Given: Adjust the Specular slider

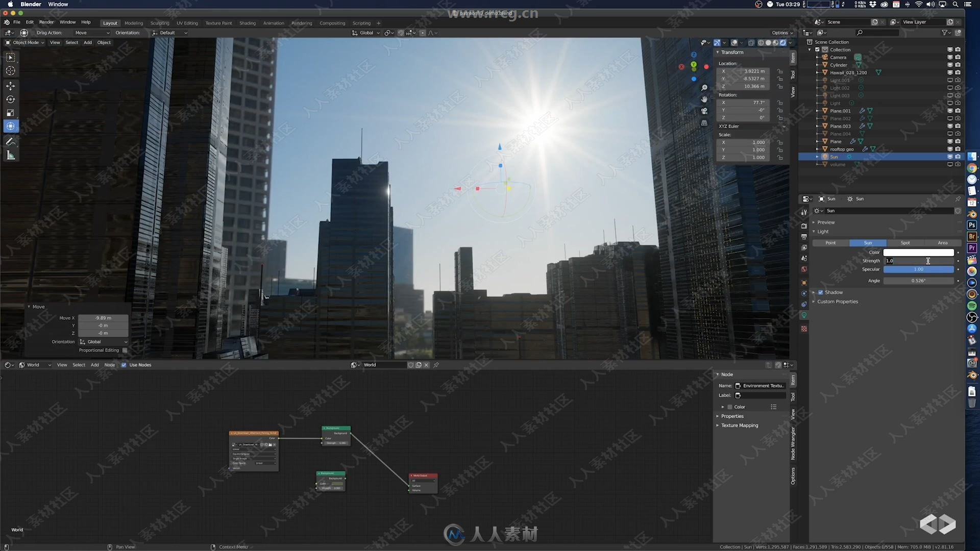Looking at the screenshot, I should (x=918, y=269).
